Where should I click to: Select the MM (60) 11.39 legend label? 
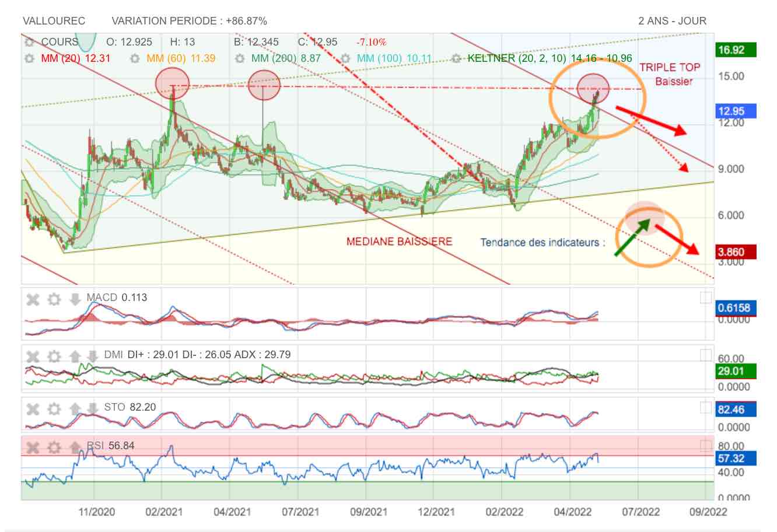tap(181, 58)
